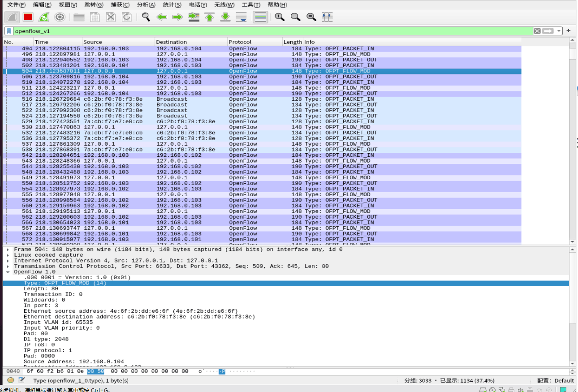Open Find Packet magnifier icon
The width and height of the screenshot is (578, 392).
point(146,17)
